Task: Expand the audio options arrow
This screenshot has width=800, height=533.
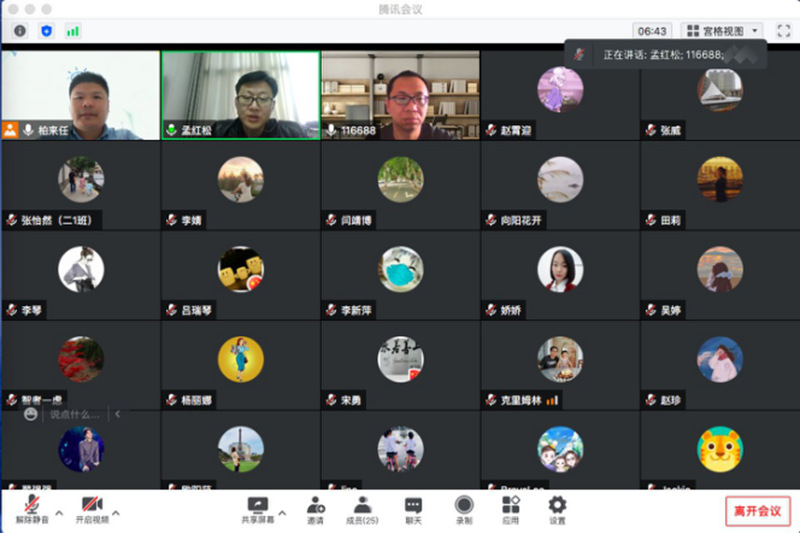Action: (59, 513)
